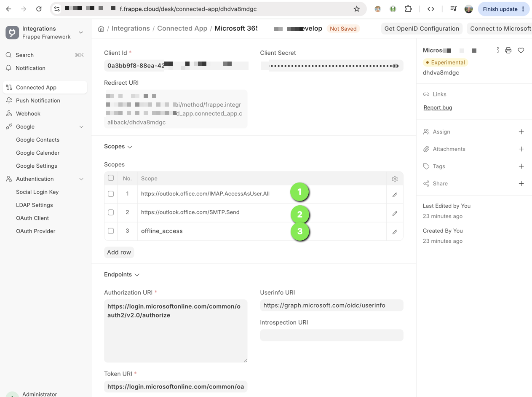Go back using the browser back arrow
The width and height of the screenshot is (532, 397).
coord(8,9)
